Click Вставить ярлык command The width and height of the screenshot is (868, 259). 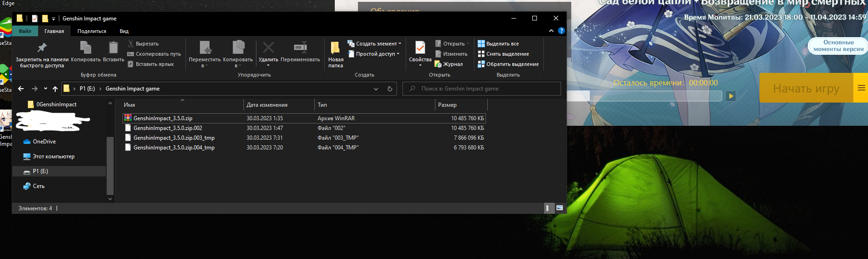pyautogui.click(x=151, y=64)
